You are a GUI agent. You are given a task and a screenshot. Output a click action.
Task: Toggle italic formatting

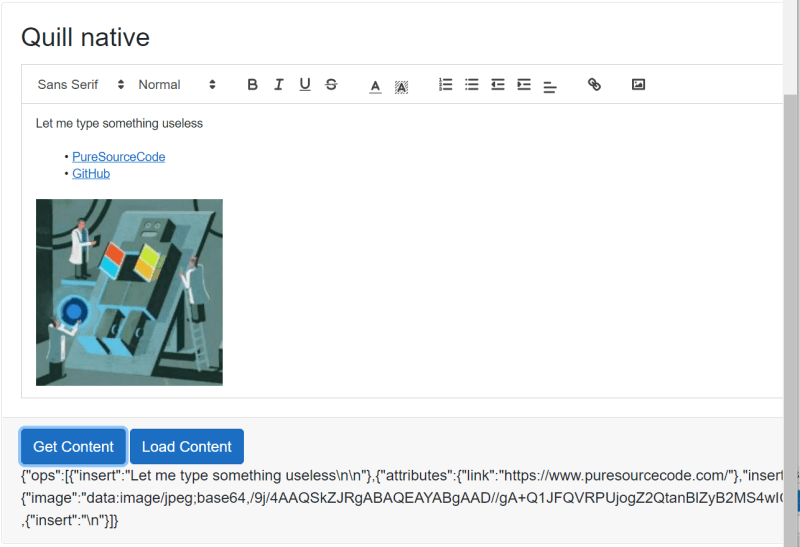[x=279, y=84]
